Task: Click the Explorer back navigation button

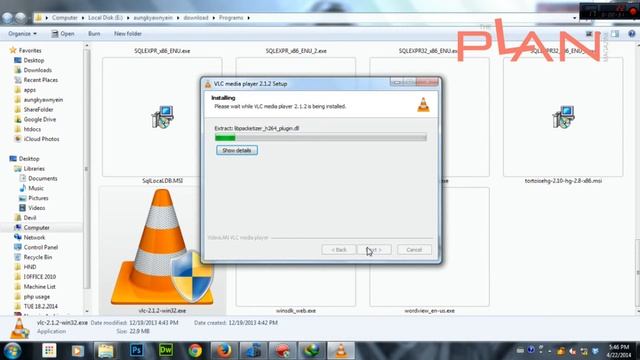Action: tap(7, 18)
